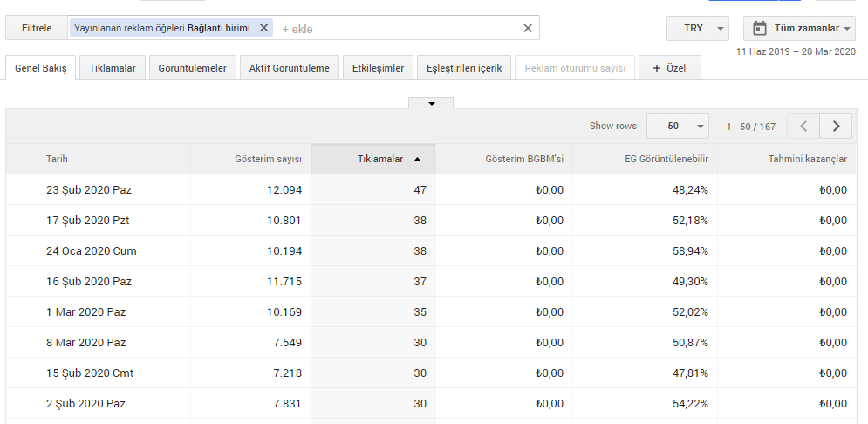The width and height of the screenshot is (868, 424).
Task: Sort by Gösterim sayısı column header
Action: (268, 159)
